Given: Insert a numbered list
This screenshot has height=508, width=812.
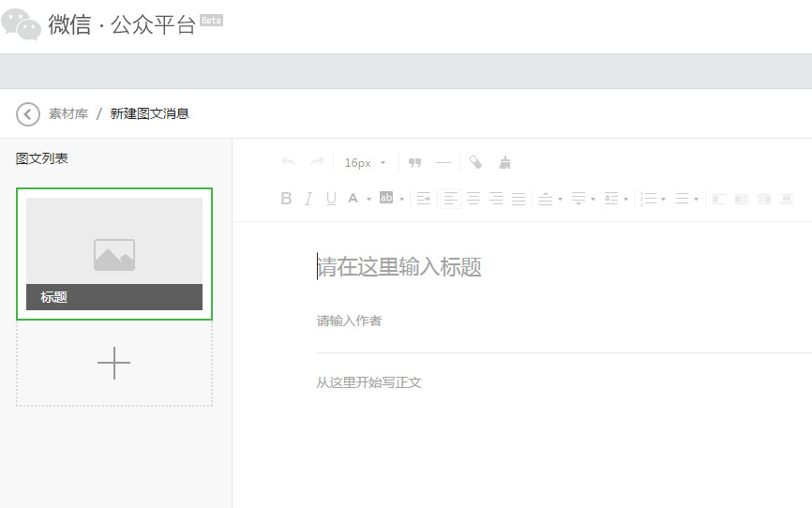Looking at the screenshot, I should click(648, 199).
